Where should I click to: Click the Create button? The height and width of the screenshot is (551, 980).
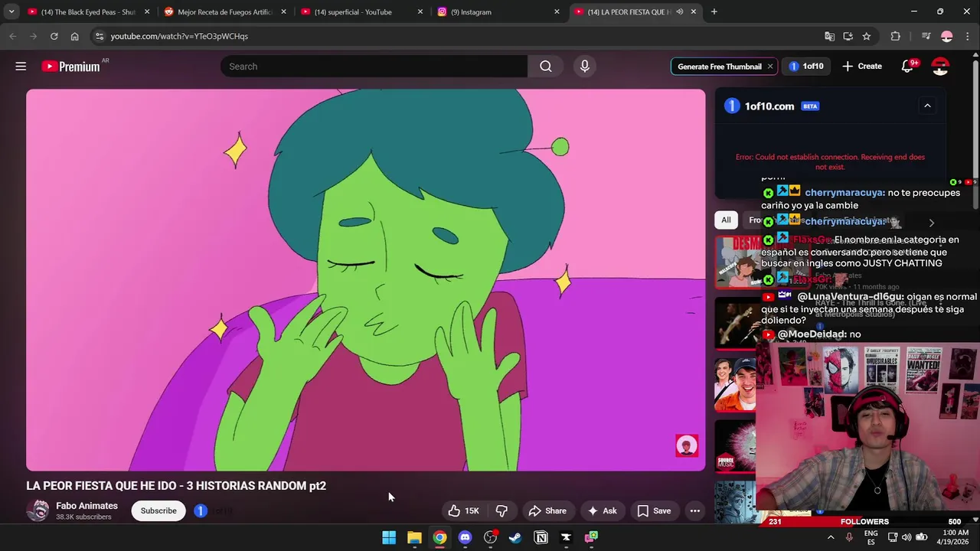pyautogui.click(x=862, y=67)
